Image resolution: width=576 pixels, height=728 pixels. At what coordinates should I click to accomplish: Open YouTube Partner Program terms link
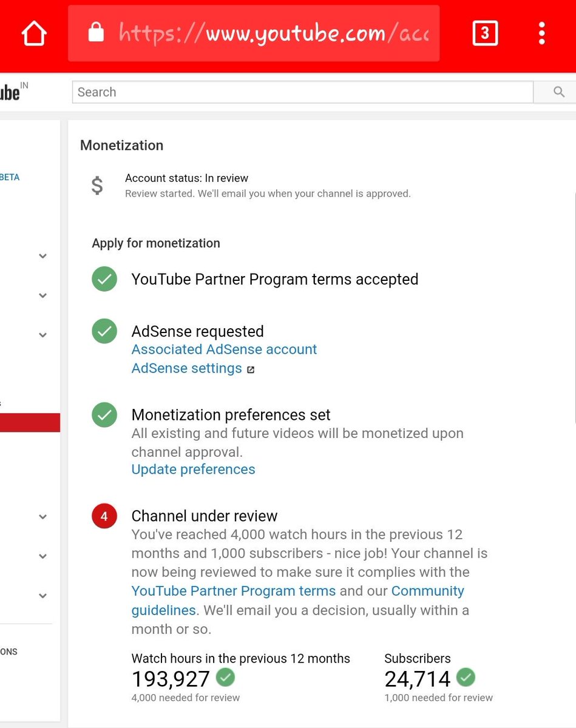(x=234, y=591)
